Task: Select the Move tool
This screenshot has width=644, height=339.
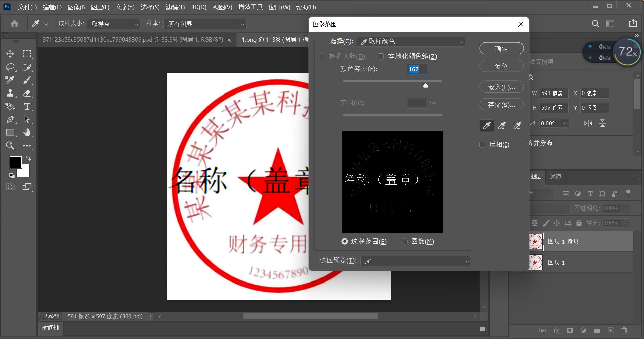Action: 10,53
